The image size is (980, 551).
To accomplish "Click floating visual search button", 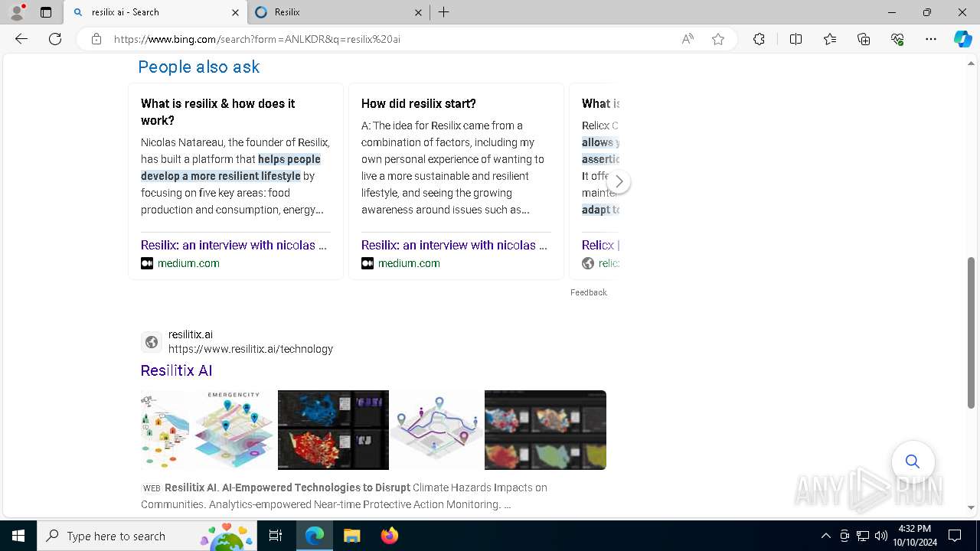I will pos(913,461).
